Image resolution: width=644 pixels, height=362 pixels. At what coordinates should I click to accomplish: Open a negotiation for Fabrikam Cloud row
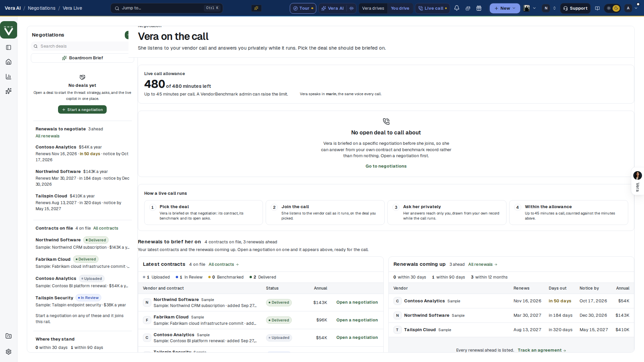click(x=357, y=320)
